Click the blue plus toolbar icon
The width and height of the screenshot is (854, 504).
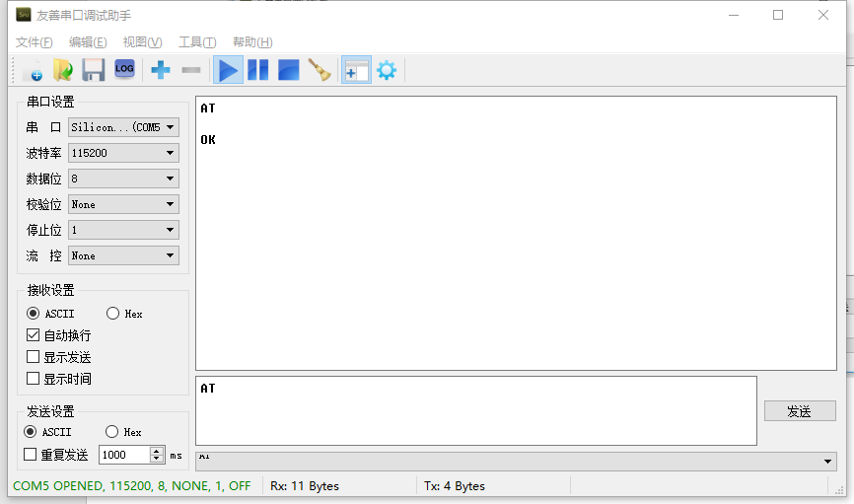point(160,70)
